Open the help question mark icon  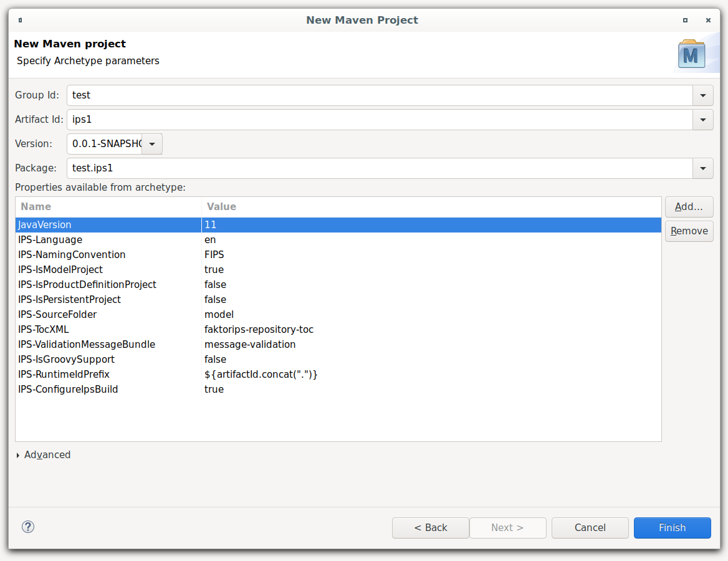pyautogui.click(x=27, y=527)
